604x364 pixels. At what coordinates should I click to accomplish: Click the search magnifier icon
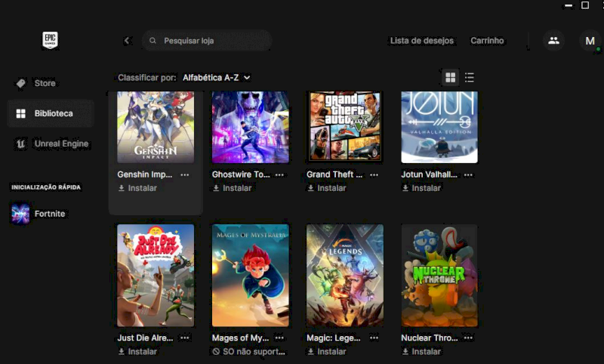click(153, 41)
